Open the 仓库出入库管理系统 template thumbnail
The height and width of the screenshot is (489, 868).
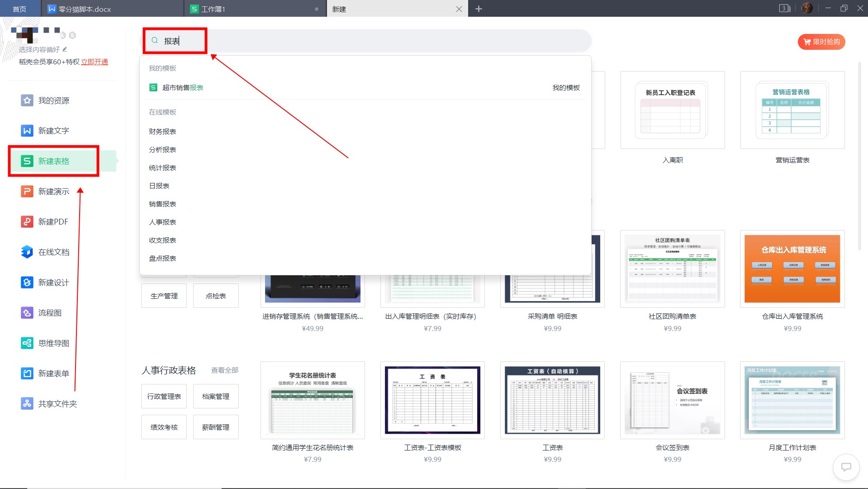[792, 269]
